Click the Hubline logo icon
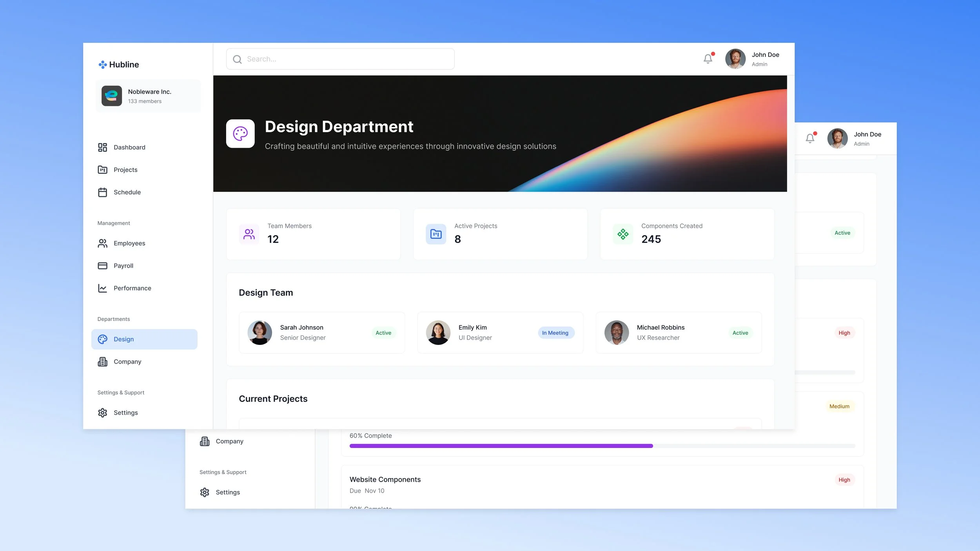 coord(102,65)
